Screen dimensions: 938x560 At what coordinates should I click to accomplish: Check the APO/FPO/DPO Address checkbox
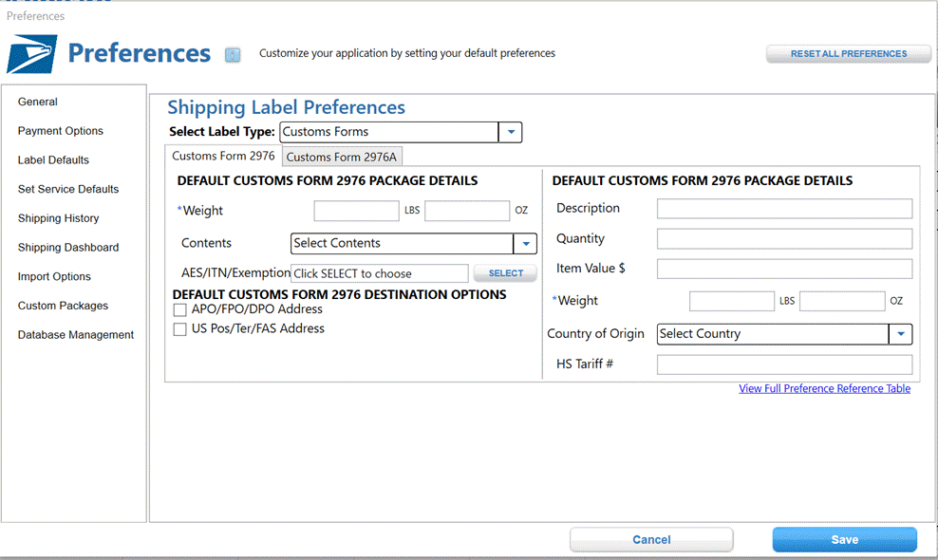point(179,310)
